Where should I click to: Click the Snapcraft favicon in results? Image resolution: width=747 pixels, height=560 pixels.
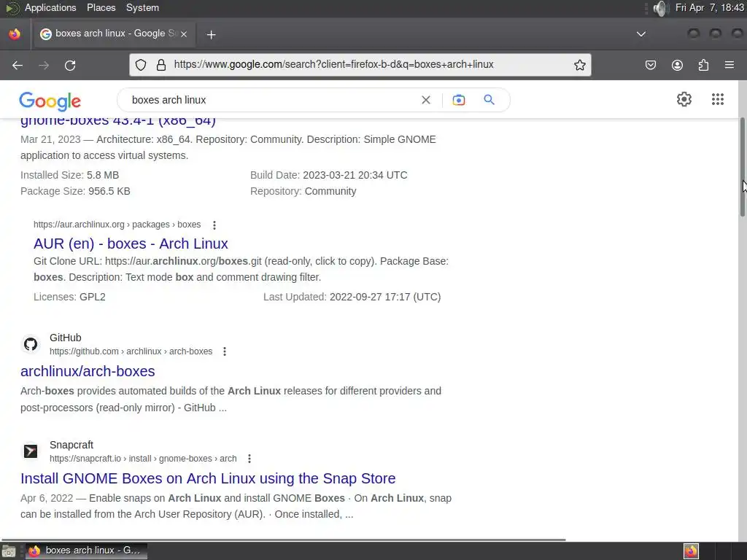point(31,451)
